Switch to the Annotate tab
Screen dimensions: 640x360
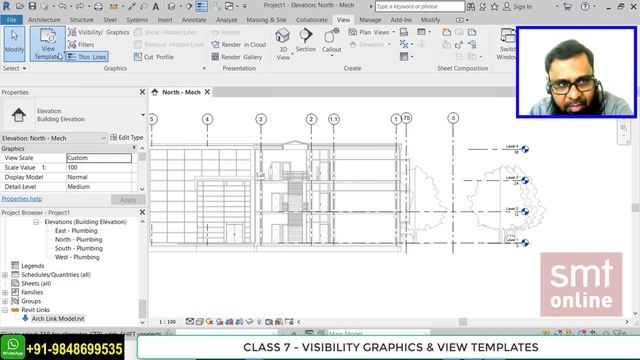coord(194,20)
